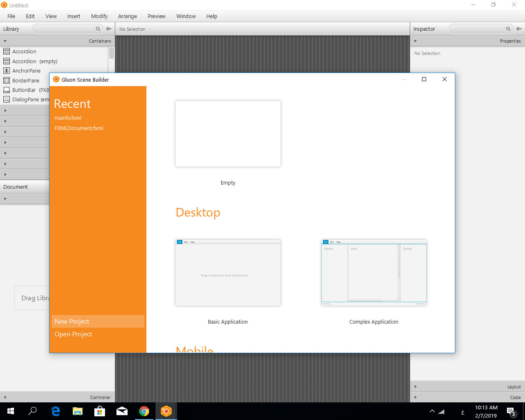Open the Window menu
Viewport: 525px width, 420px height.
186,16
